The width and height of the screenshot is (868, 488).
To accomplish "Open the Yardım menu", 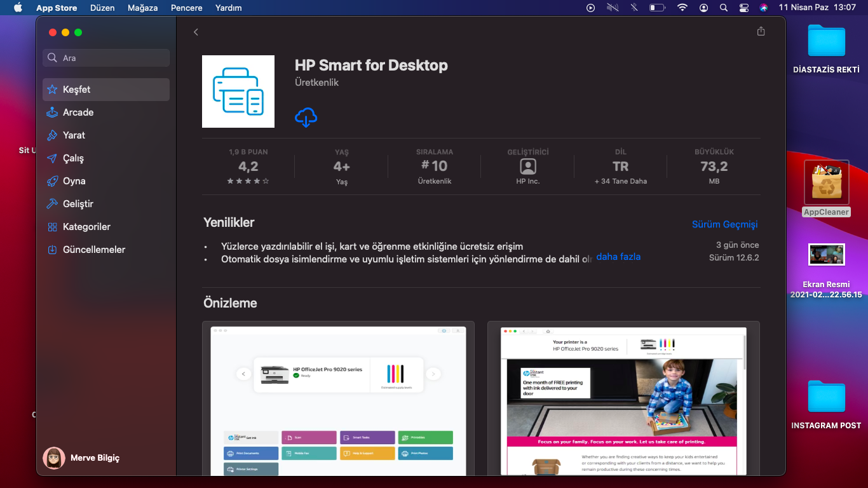I will pos(227,8).
